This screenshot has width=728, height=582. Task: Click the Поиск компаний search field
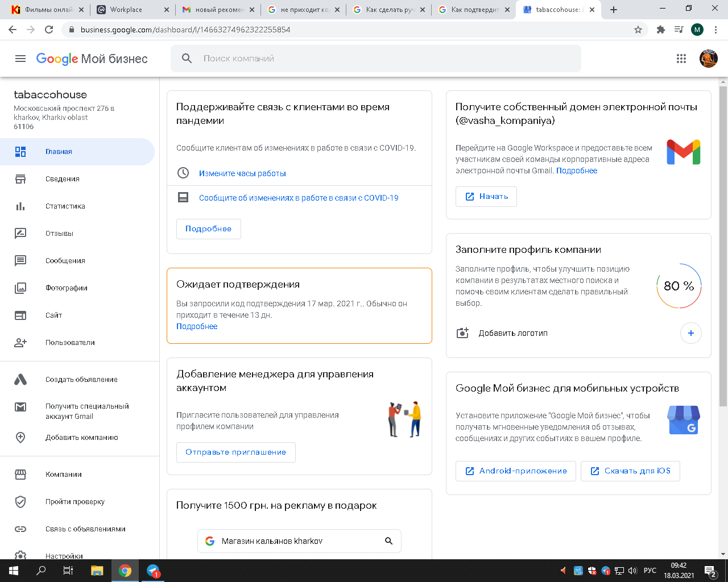click(376, 59)
